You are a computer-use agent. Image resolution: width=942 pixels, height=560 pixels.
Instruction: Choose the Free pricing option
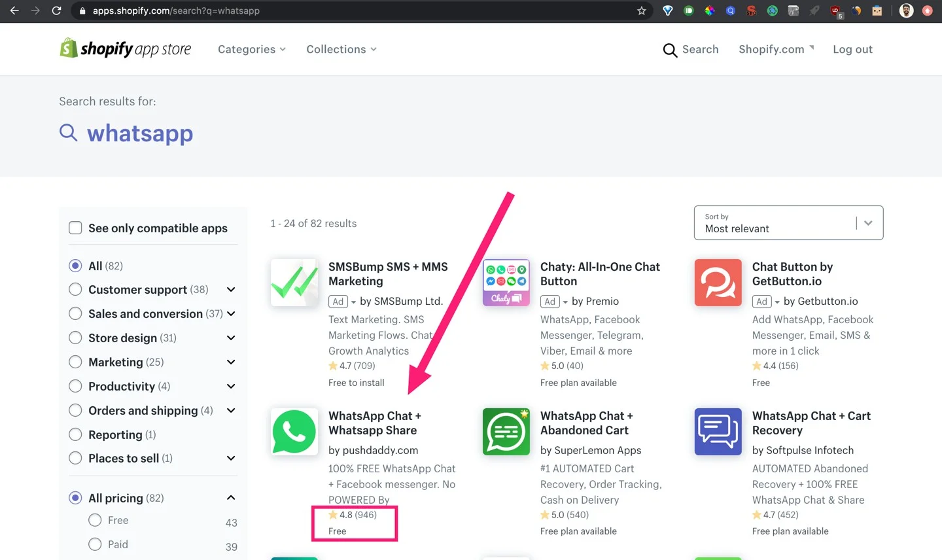(x=96, y=520)
